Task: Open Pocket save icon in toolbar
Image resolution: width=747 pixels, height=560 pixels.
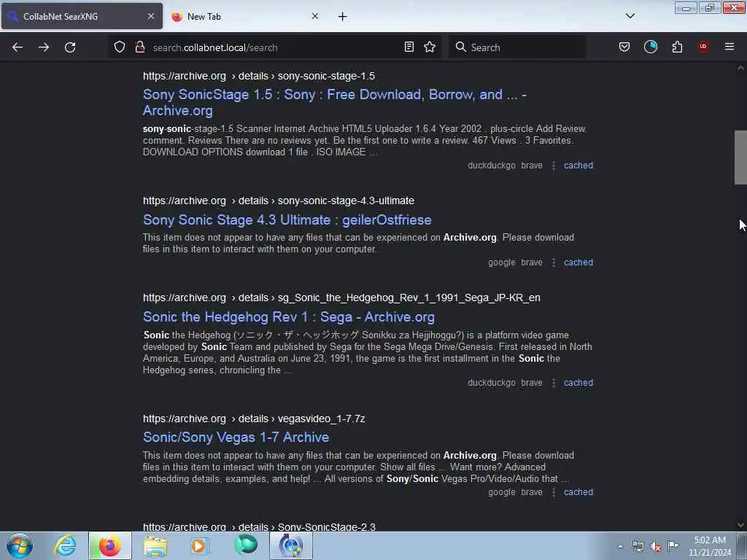Action: [624, 47]
